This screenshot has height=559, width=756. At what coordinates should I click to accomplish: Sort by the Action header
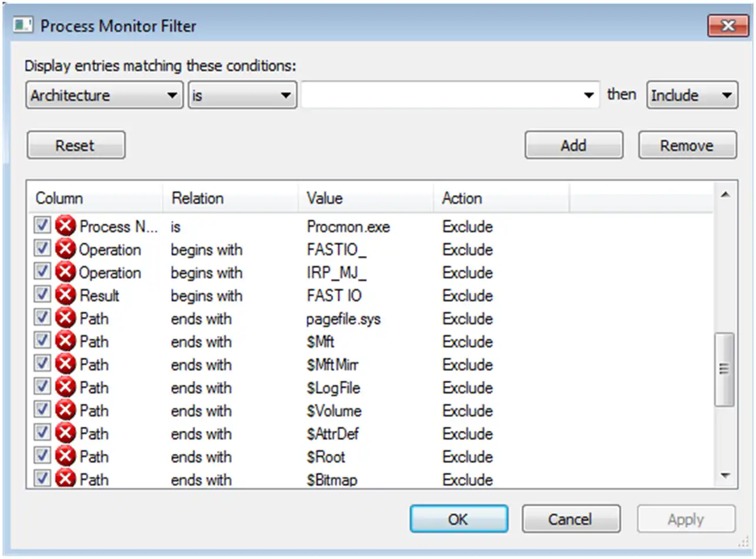point(501,198)
